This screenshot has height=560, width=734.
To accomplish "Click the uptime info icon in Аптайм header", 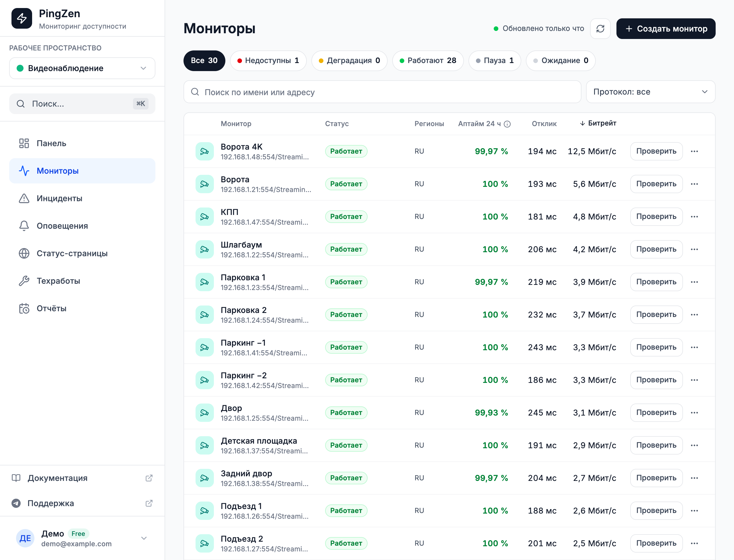I will (x=507, y=124).
